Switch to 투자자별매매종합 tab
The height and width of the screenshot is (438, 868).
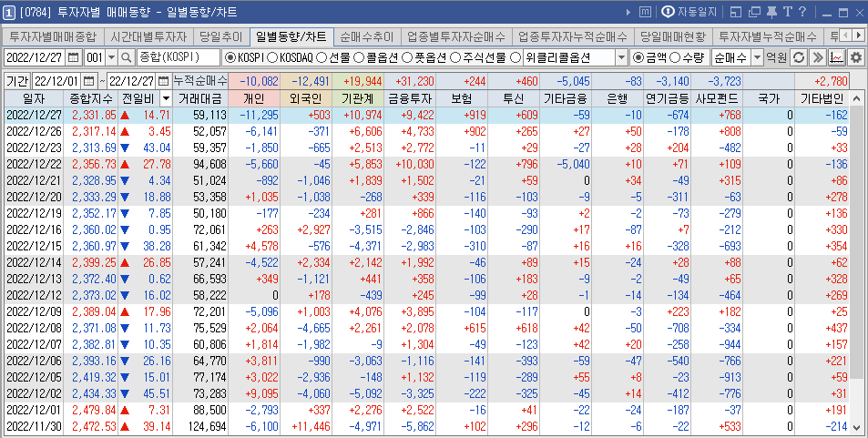[53, 37]
